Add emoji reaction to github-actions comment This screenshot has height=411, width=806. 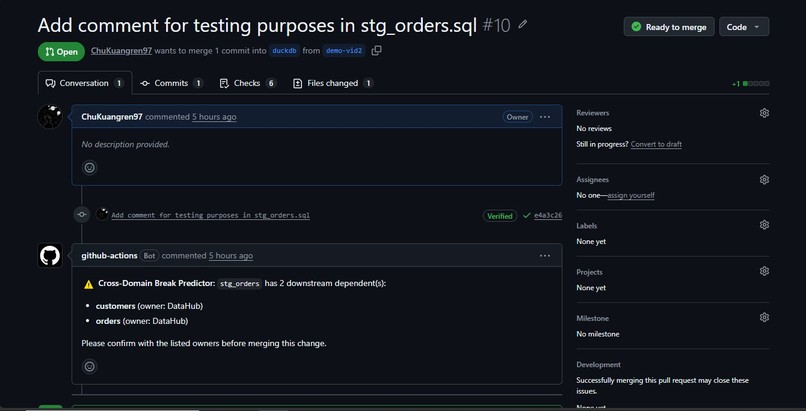[90, 366]
